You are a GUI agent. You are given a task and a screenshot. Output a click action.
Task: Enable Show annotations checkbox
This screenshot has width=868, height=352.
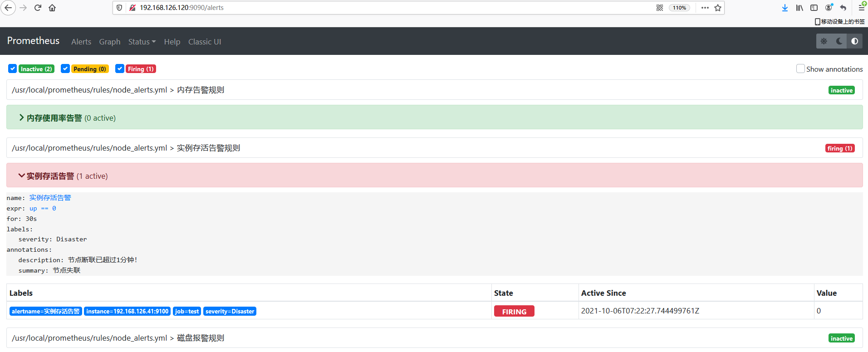(801, 68)
